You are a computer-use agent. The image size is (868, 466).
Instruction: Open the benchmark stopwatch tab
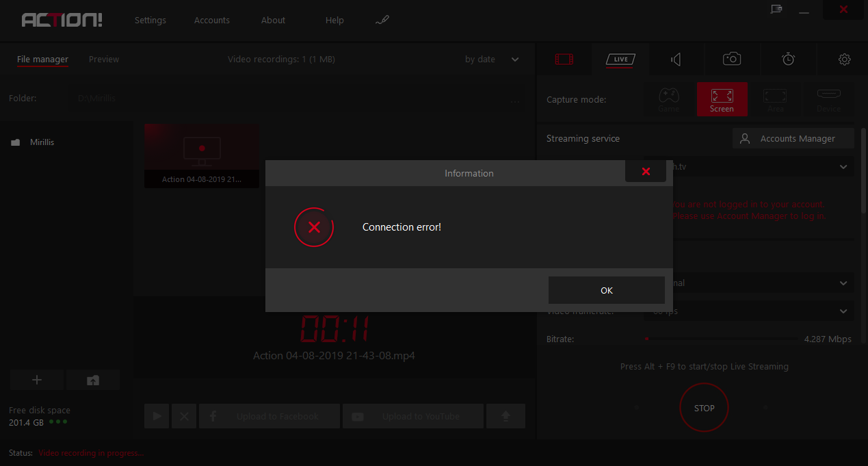788,60
